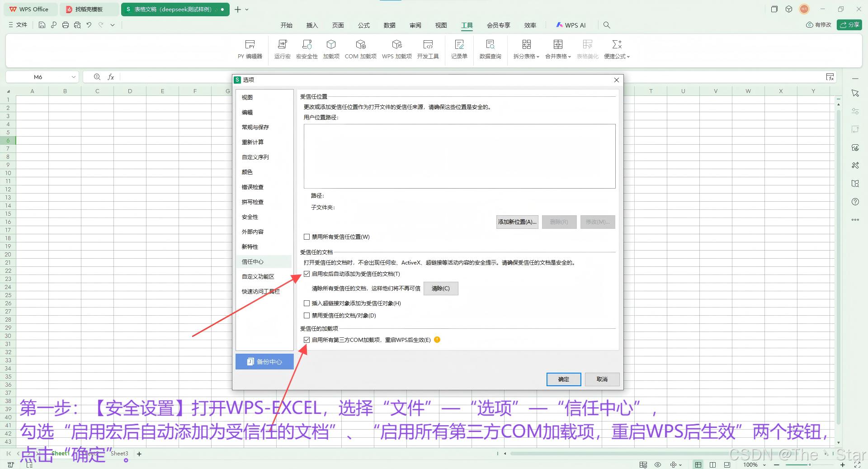868x469 pixels.
Task: Open the zoom percentage 100% dropdown
Action: tap(764, 465)
